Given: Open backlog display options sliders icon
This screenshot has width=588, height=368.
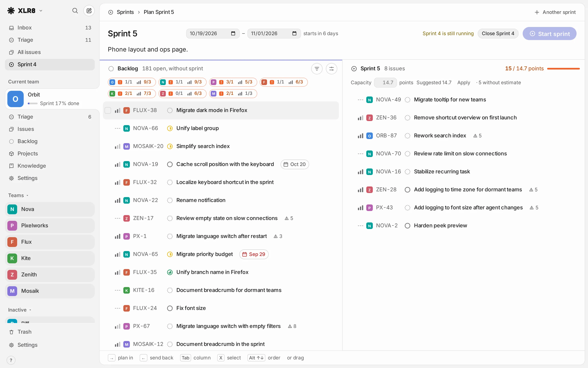Looking at the screenshot, I should pos(331,69).
